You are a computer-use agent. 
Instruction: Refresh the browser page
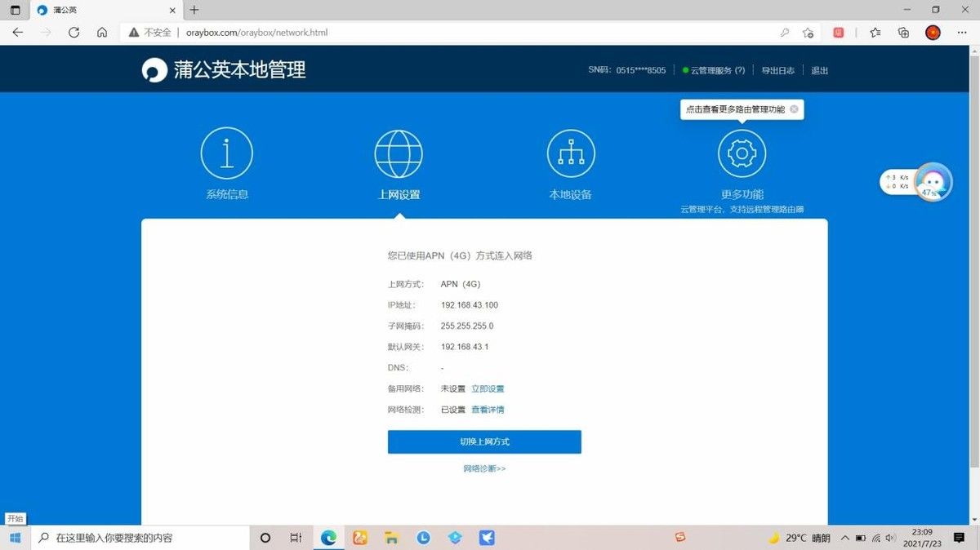click(73, 33)
